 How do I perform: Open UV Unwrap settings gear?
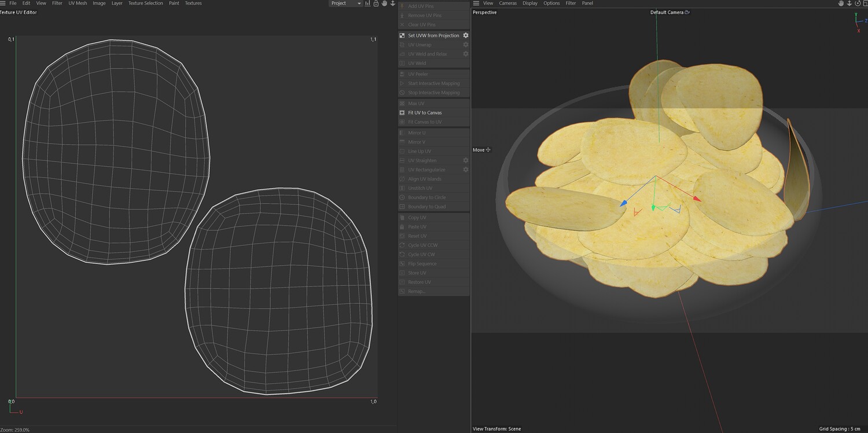pos(465,45)
